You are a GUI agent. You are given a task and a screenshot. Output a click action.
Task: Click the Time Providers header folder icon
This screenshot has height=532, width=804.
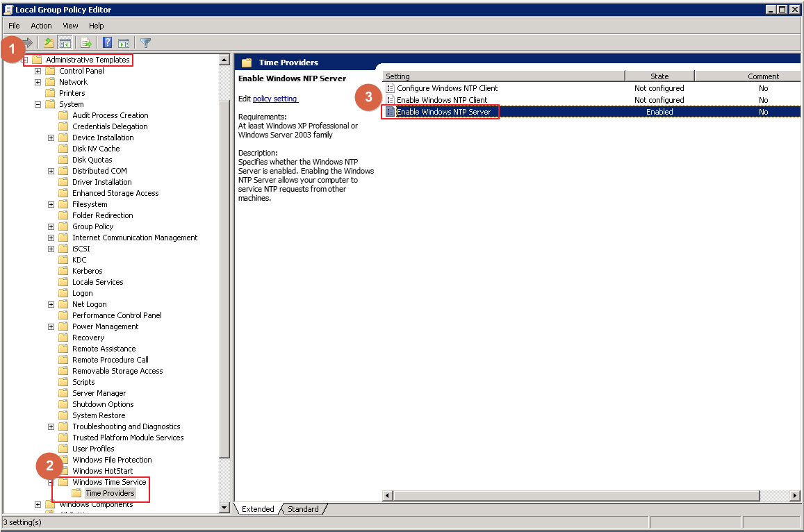coord(247,63)
